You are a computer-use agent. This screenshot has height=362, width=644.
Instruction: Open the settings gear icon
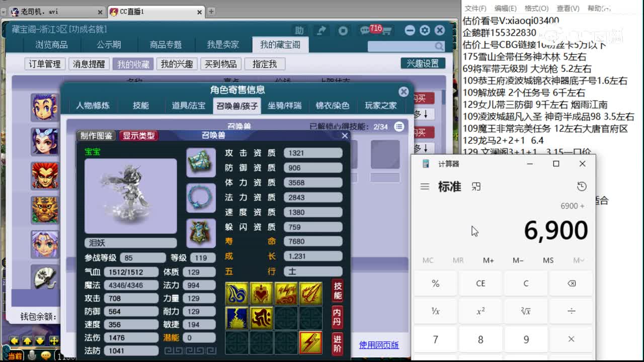point(424,31)
